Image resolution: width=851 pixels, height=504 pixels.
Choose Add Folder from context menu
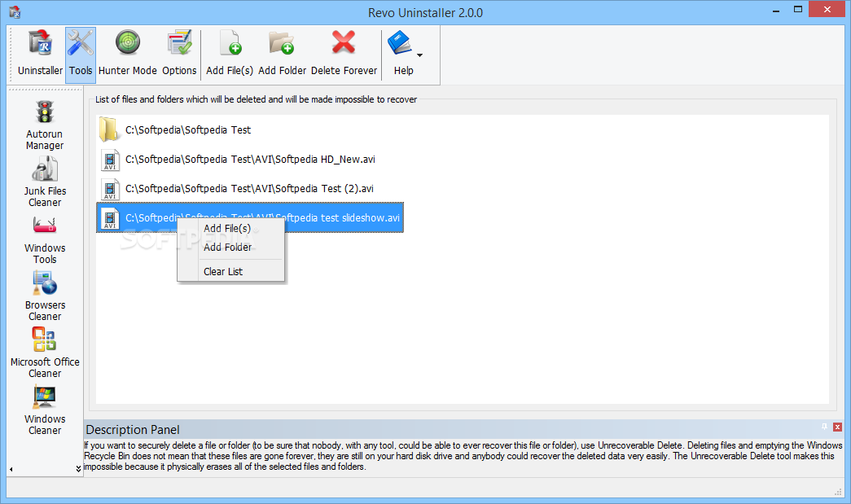[230, 248]
